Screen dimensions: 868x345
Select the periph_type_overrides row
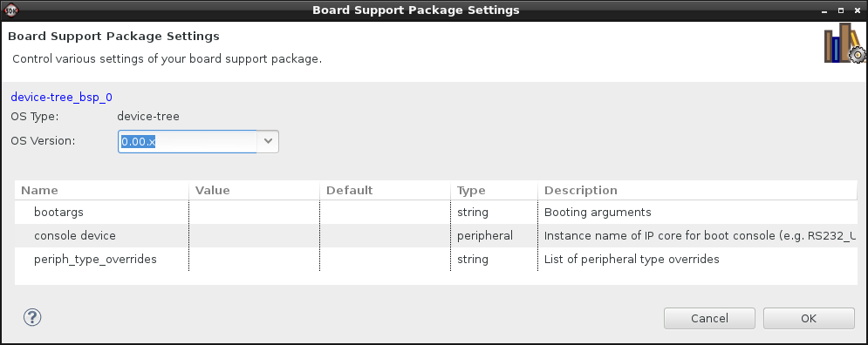point(435,259)
